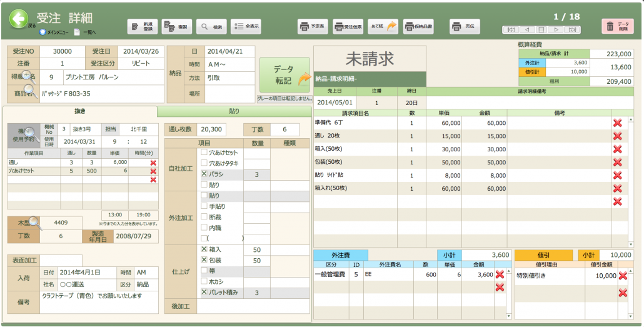The height and width of the screenshot is (327, 644).
Task: Delete the record with データ削除 trash
Action: pos(617,26)
